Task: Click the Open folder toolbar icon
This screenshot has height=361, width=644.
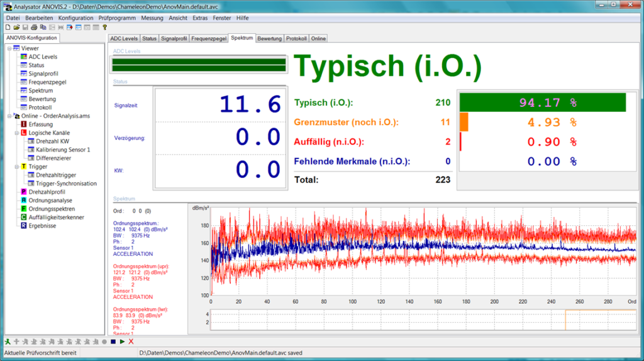Action: point(16,27)
